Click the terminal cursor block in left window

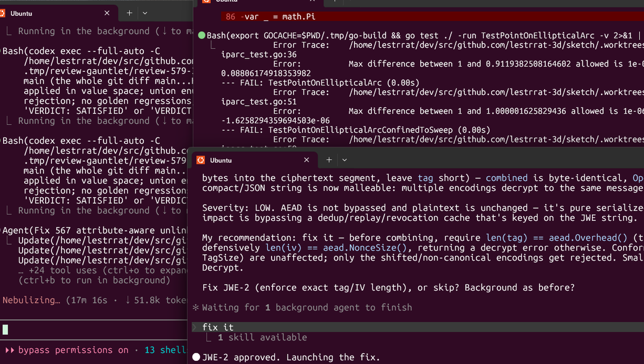(x=5, y=329)
